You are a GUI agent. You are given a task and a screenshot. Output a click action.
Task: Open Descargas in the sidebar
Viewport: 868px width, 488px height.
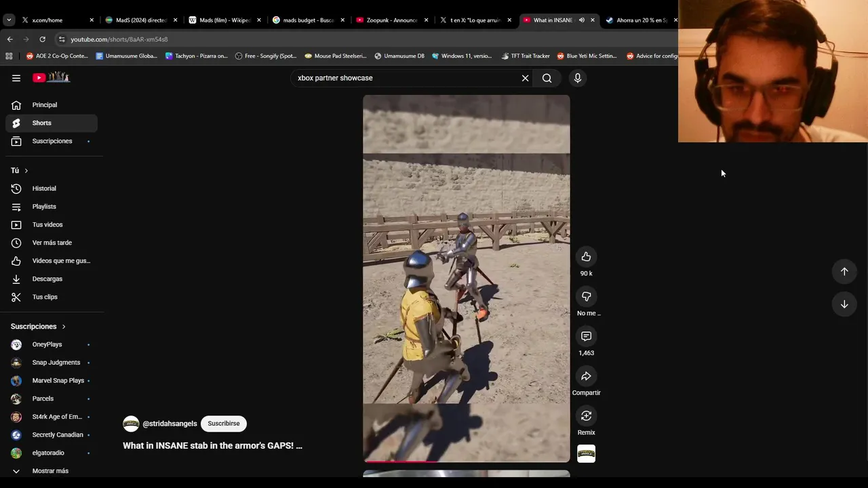click(x=52, y=279)
